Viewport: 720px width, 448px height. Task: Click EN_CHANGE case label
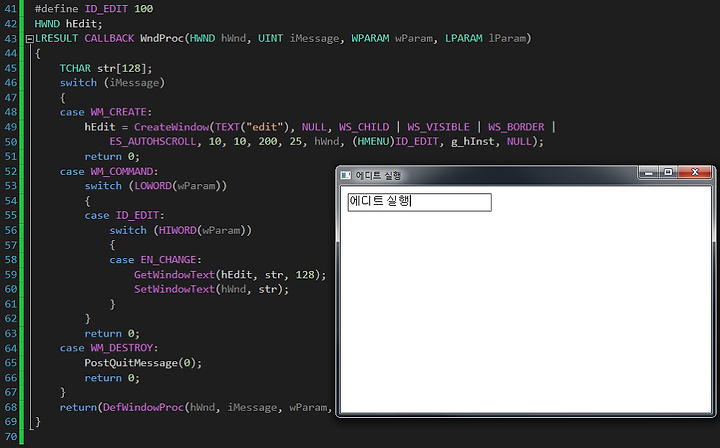tap(169, 260)
